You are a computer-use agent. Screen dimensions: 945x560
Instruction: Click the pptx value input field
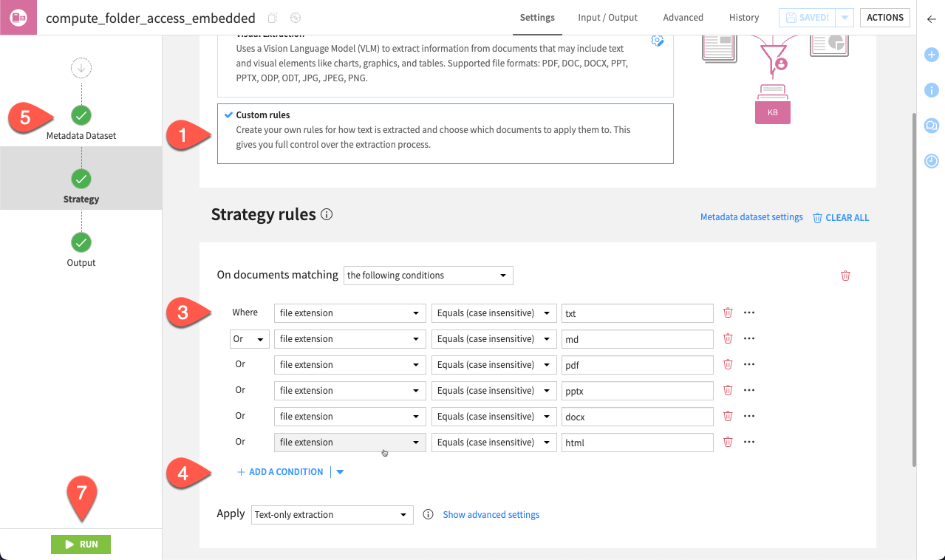[x=637, y=391]
